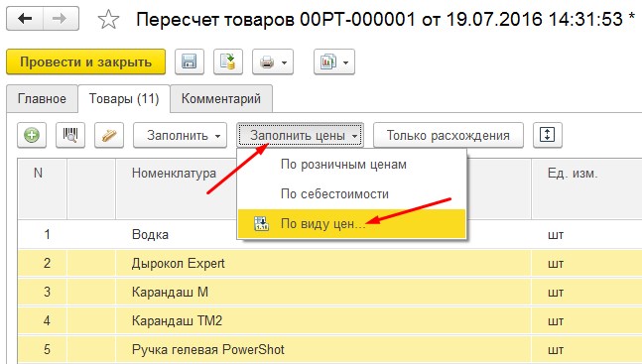Select the Ручка гелевая PowerShot row

[330, 349]
